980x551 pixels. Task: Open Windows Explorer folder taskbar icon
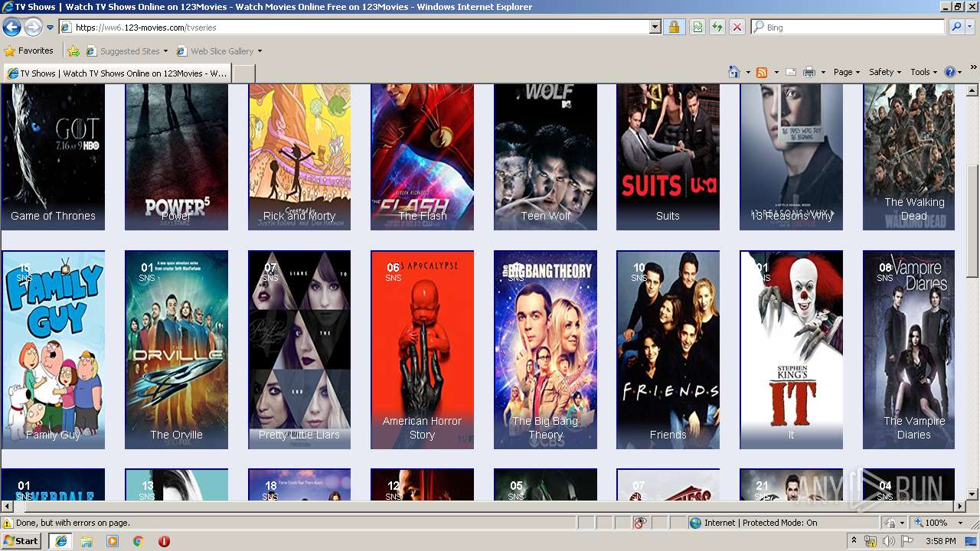click(87, 541)
